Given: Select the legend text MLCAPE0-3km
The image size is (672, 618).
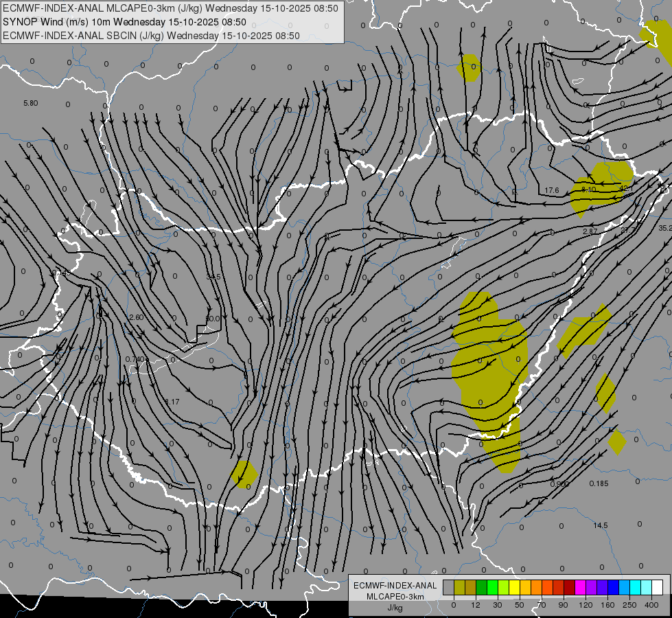Looking at the screenshot, I should pyautogui.click(x=395, y=597).
